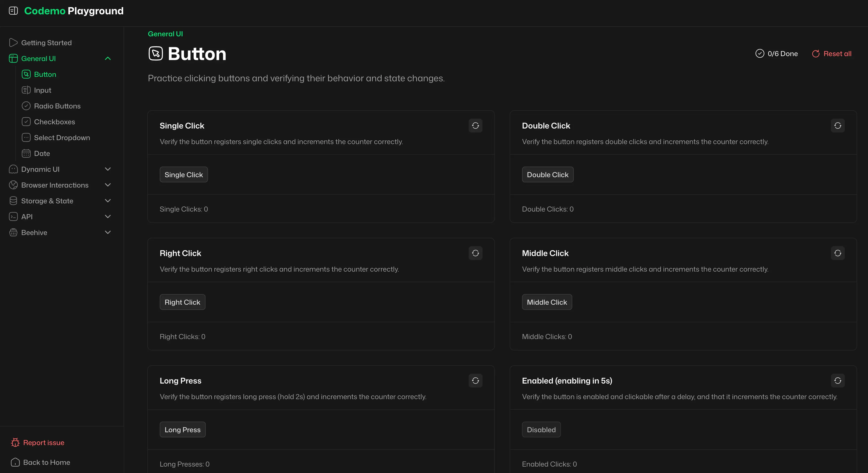Click the Right Clicks: 0 counter
Viewport: 868px width, 473px height.
coord(182,337)
